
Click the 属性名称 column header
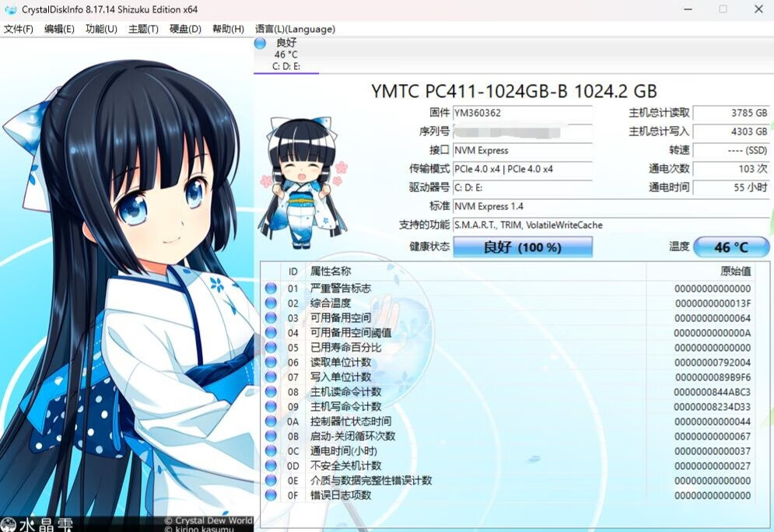[x=331, y=271]
